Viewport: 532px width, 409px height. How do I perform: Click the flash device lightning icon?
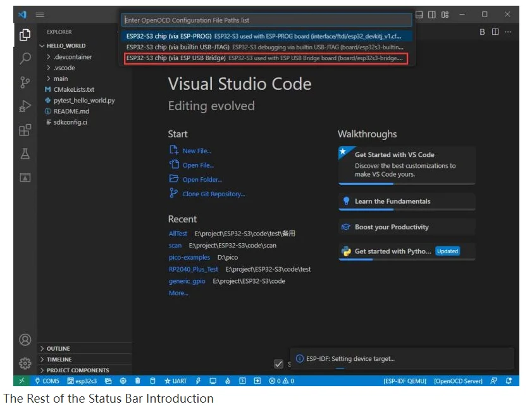tap(198, 381)
